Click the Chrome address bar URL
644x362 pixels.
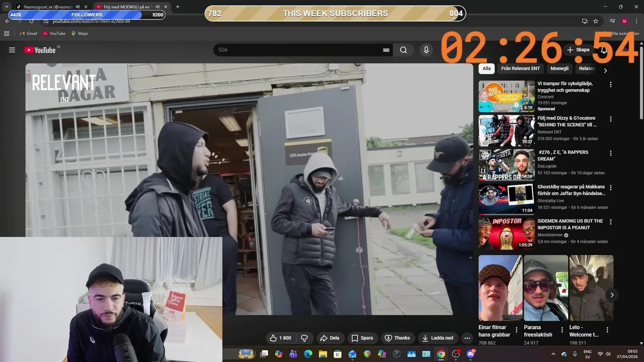click(x=91, y=21)
